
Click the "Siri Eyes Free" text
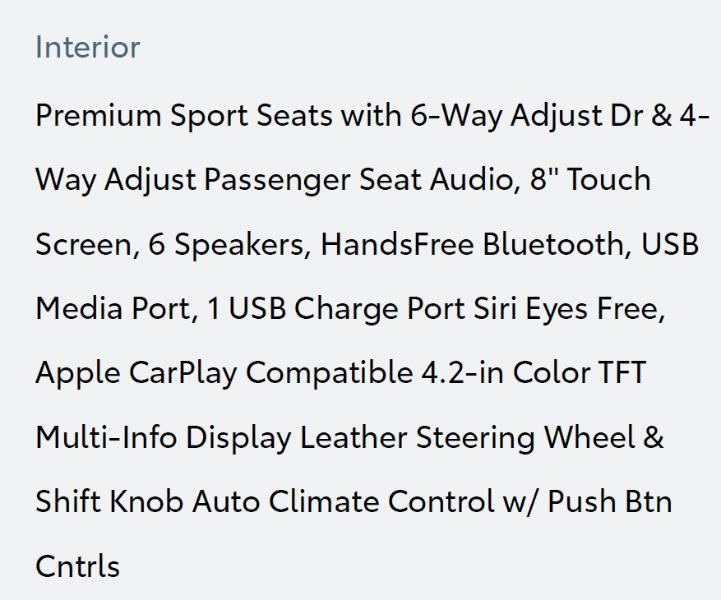tap(560, 309)
